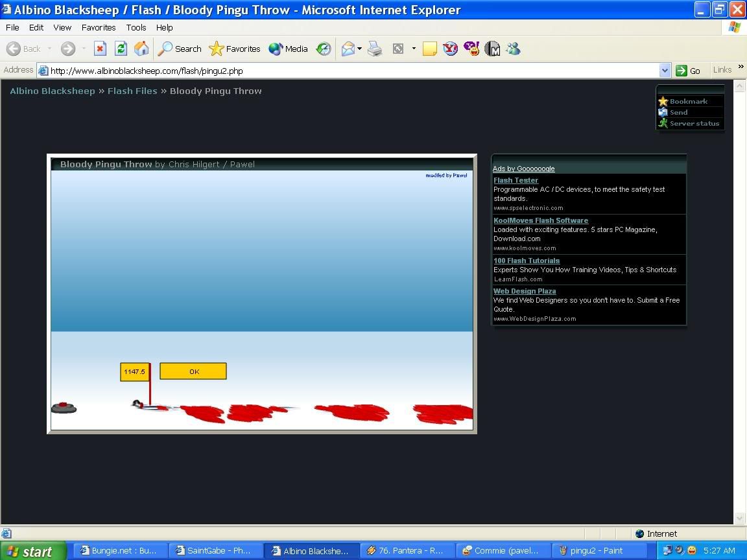Image resolution: width=747 pixels, height=560 pixels.
Task: Open the Search pane
Action: pos(180,49)
